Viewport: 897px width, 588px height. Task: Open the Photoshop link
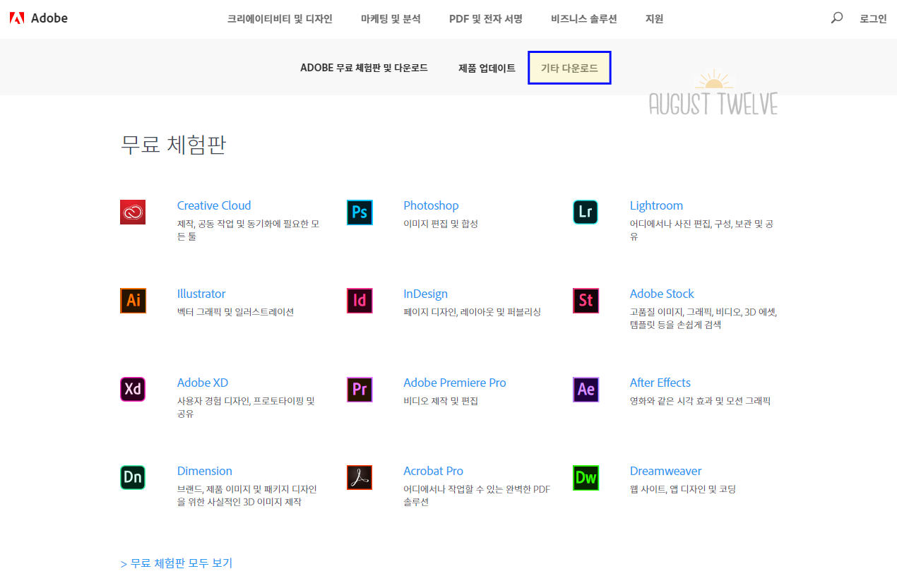[x=431, y=205]
